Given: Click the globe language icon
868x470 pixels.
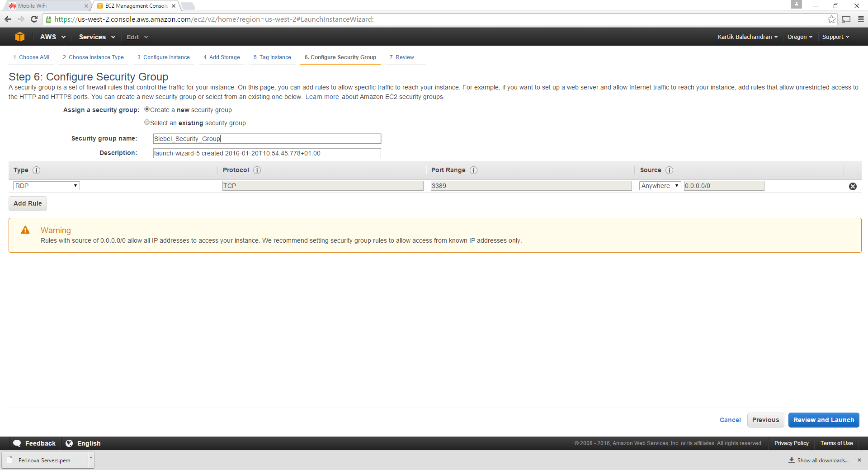Looking at the screenshot, I should (x=69, y=443).
